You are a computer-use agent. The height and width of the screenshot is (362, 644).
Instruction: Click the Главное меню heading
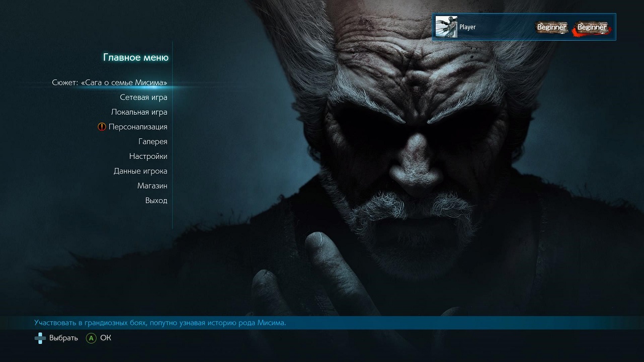[136, 57]
